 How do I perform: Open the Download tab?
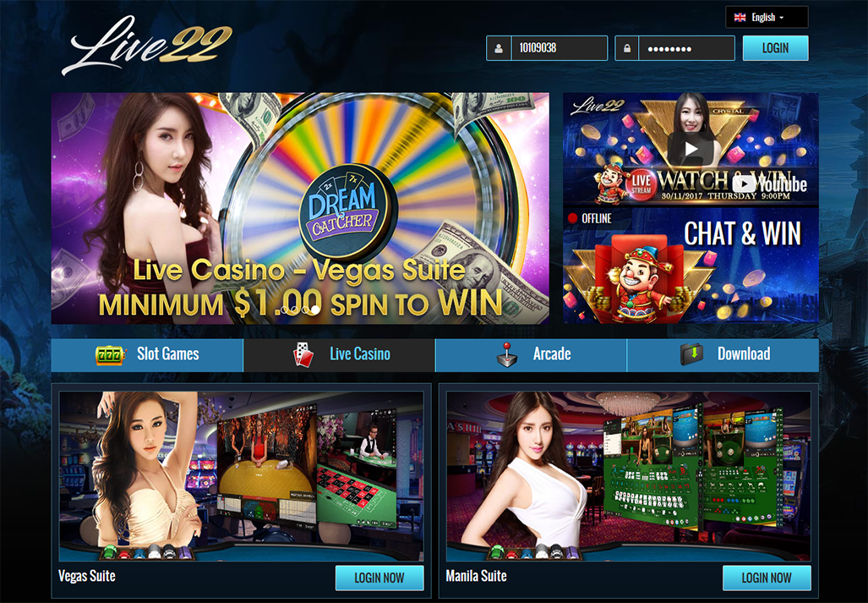[723, 355]
